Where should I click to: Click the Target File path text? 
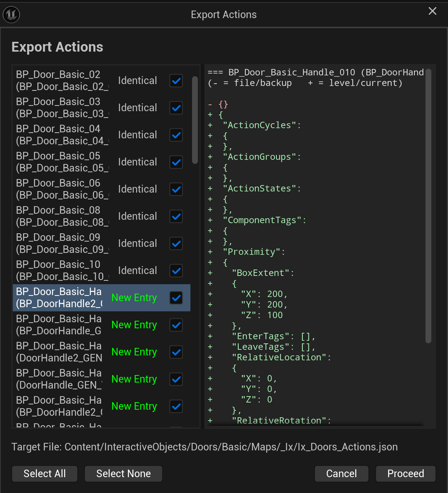204,447
